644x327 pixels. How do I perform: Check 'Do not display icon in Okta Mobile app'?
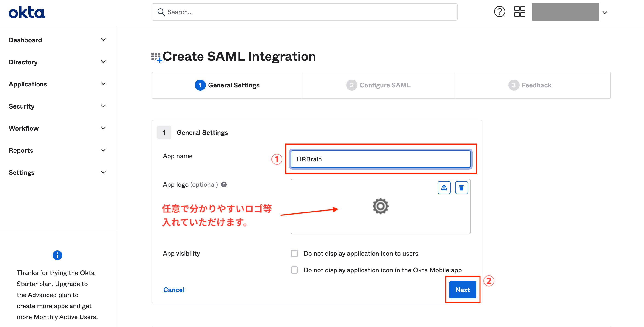click(294, 270)
